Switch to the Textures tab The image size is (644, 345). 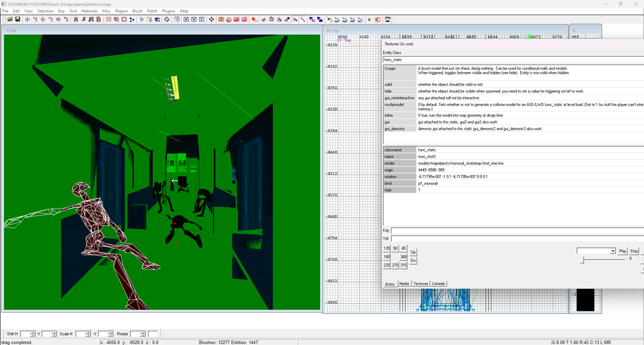(x=420, y=284)
